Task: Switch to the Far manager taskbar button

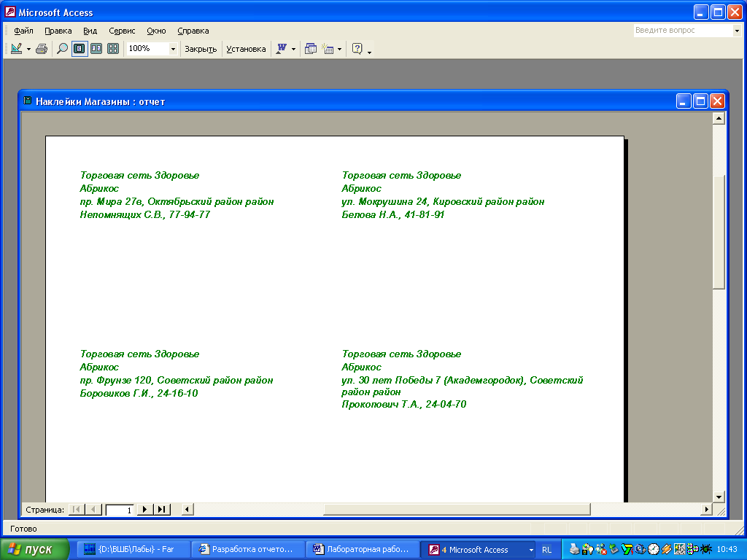Action: (133, 550)
